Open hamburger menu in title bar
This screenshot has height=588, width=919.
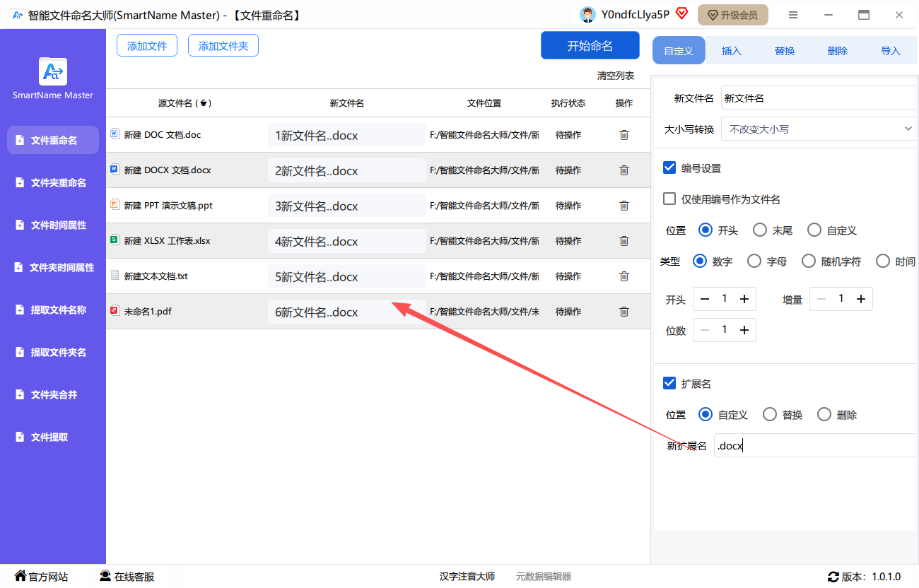tap(793, 15)
